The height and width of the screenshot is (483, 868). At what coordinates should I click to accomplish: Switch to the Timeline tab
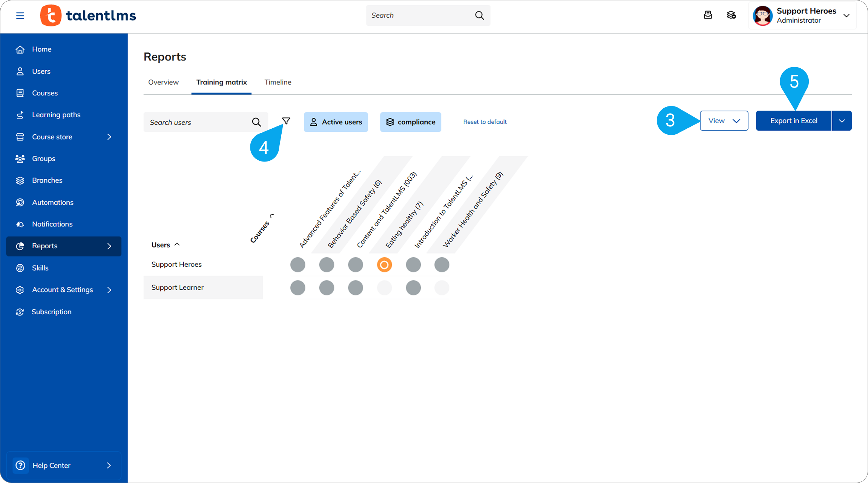278,82
